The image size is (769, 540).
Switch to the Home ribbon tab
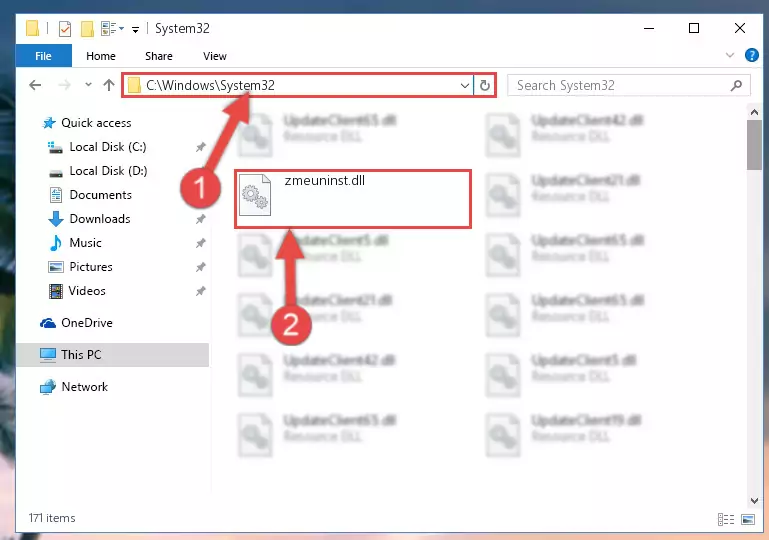tap(101, 56)
